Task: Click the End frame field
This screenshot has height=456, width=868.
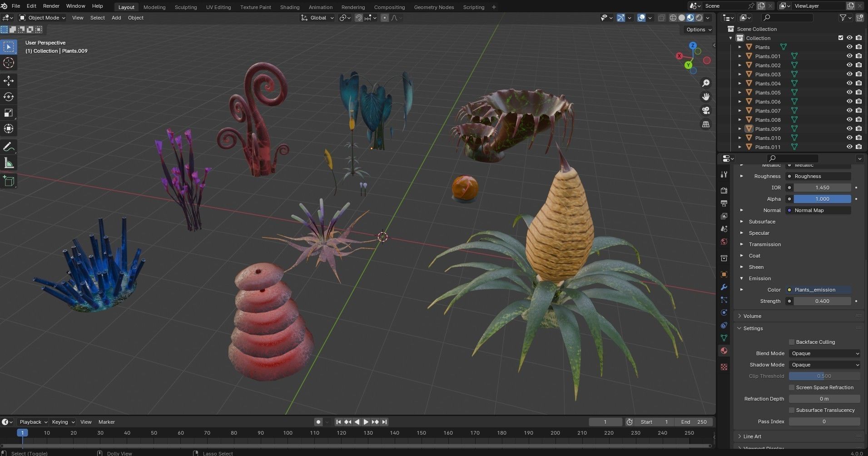Action: click(x=694, y=422)
